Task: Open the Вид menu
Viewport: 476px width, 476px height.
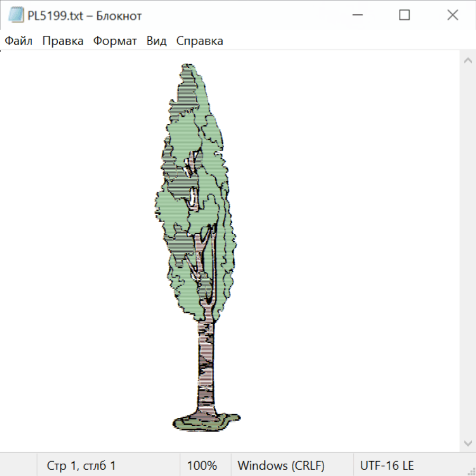Action: (x=156, y=41)
